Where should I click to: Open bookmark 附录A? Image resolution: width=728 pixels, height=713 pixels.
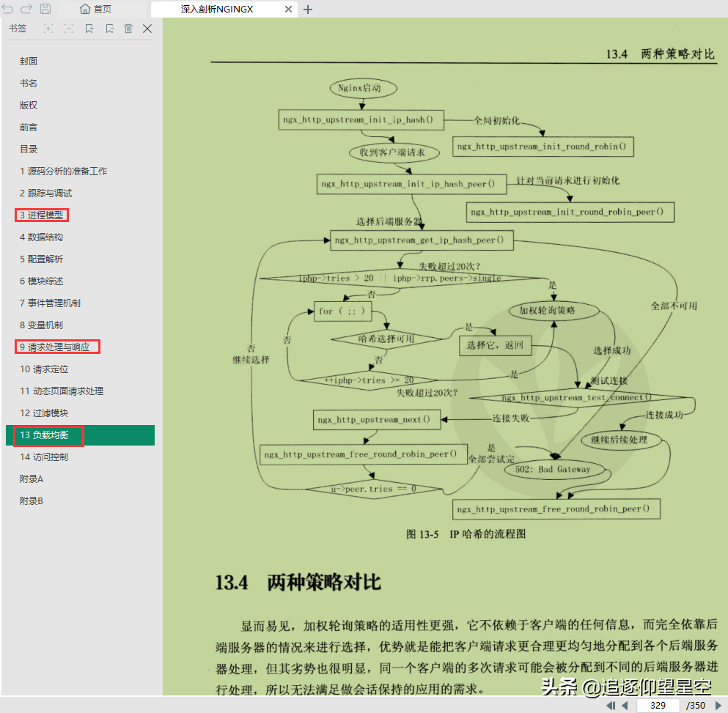31,479
